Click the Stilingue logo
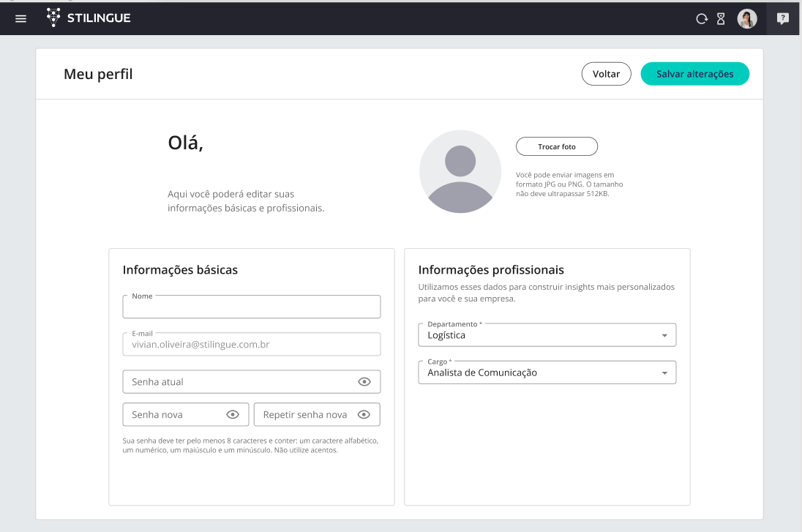802x532 pixels. (x=89, y=18)
